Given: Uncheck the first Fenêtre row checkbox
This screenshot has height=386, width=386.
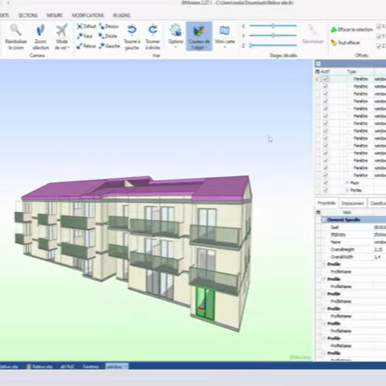Looking at the screenshot, I should point(325,79).
